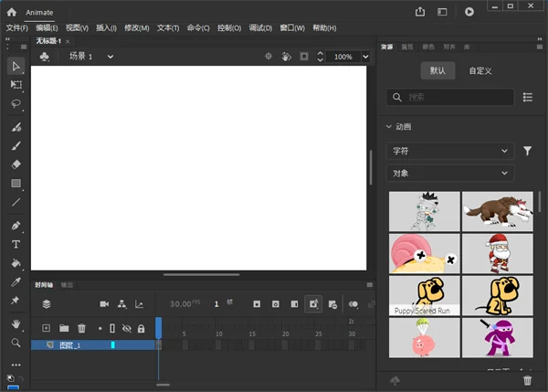
Task: Open the 插入(I) menu
Action: 106,28
